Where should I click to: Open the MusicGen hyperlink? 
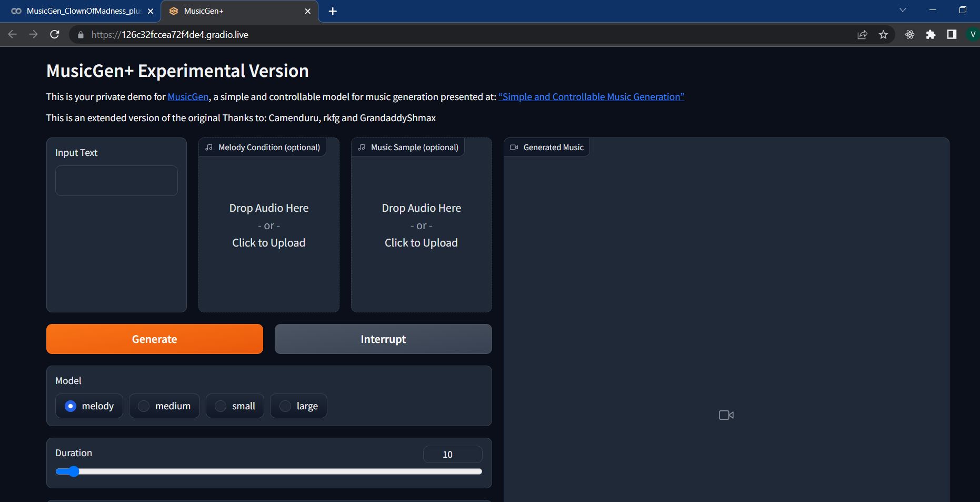click(188, 97)
